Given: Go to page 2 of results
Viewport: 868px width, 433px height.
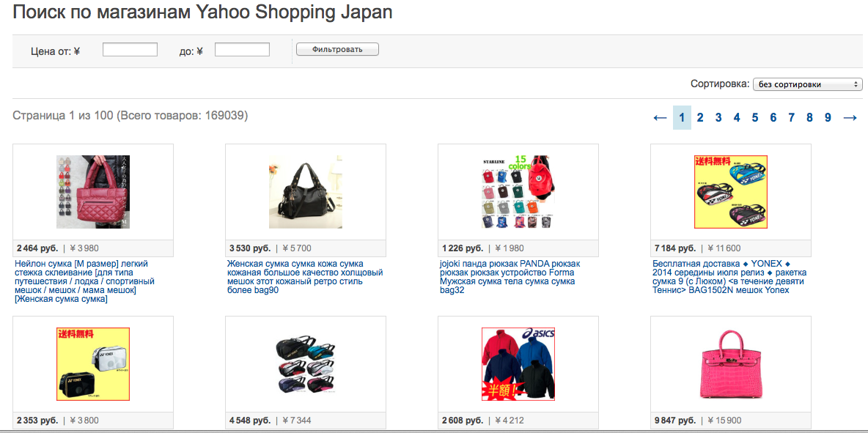Looking at the screenshot, I should tap(700, 118).
